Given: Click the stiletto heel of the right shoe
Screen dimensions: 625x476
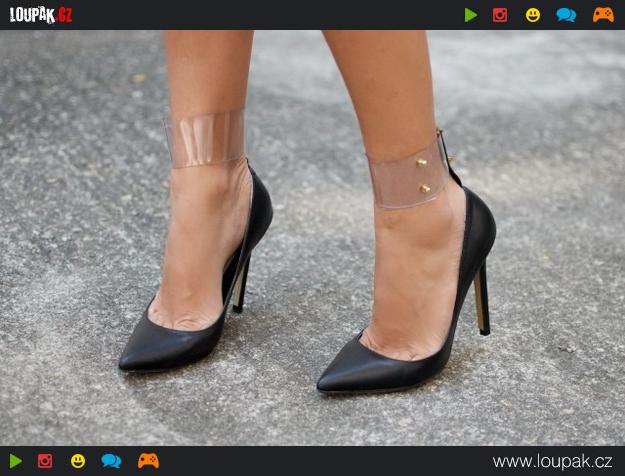Looking at the screenshot, I should 482,300.
